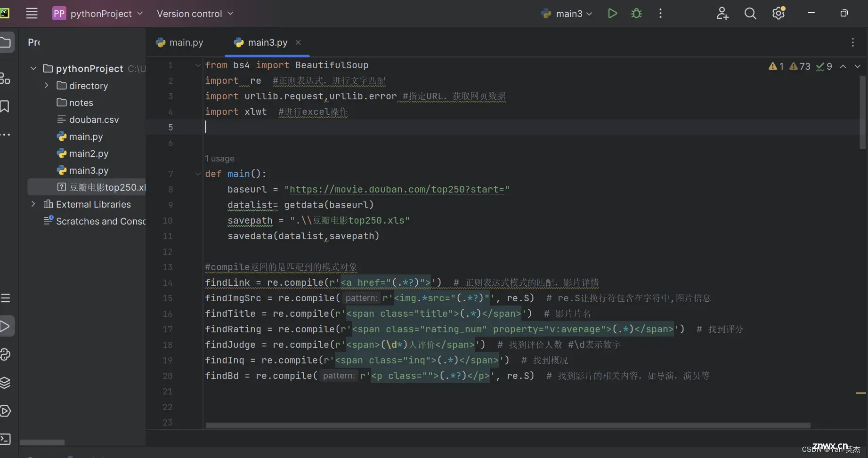This screenshot has height=458, width=868.
Task: Go to previous highlighted error
Action: (x=843, y=66)
